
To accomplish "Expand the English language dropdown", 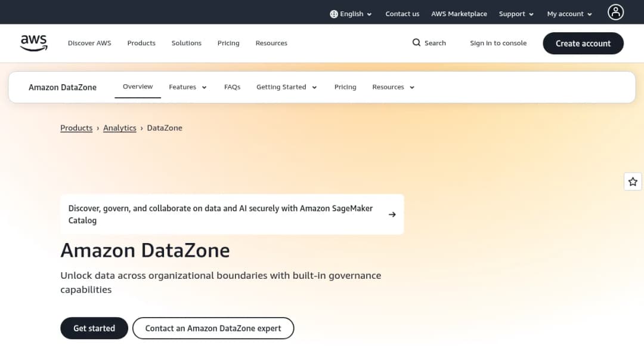I will pos(351,14).
